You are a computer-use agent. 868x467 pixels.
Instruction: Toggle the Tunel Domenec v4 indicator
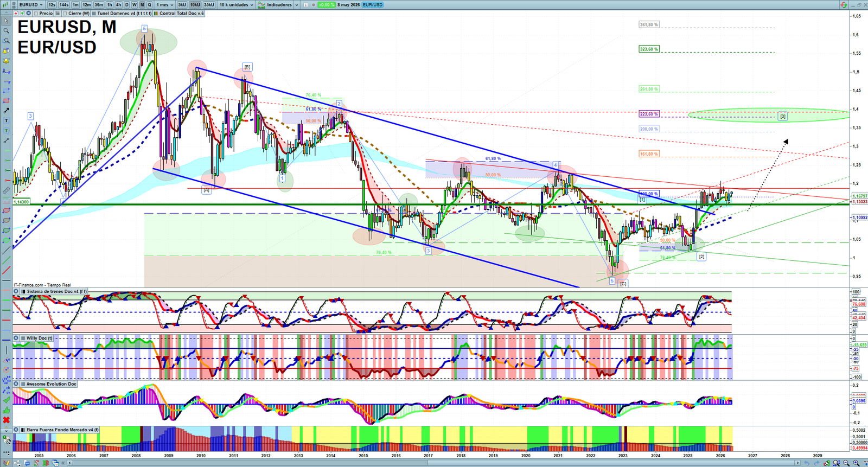(122, 14)
